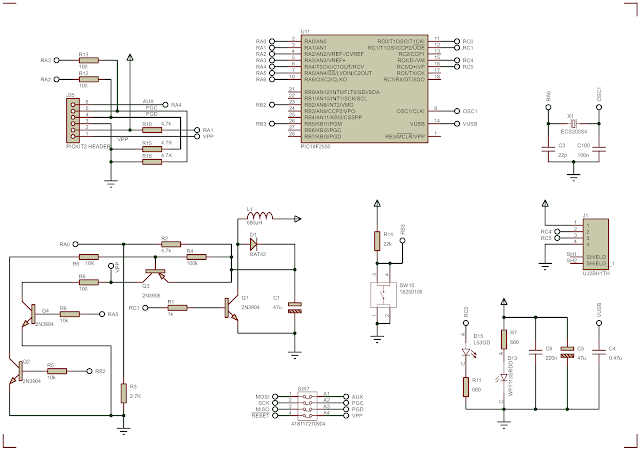This screenshot has height=450, width=640.
Task: Select resistor R11 680
Action: click(466, 387)
